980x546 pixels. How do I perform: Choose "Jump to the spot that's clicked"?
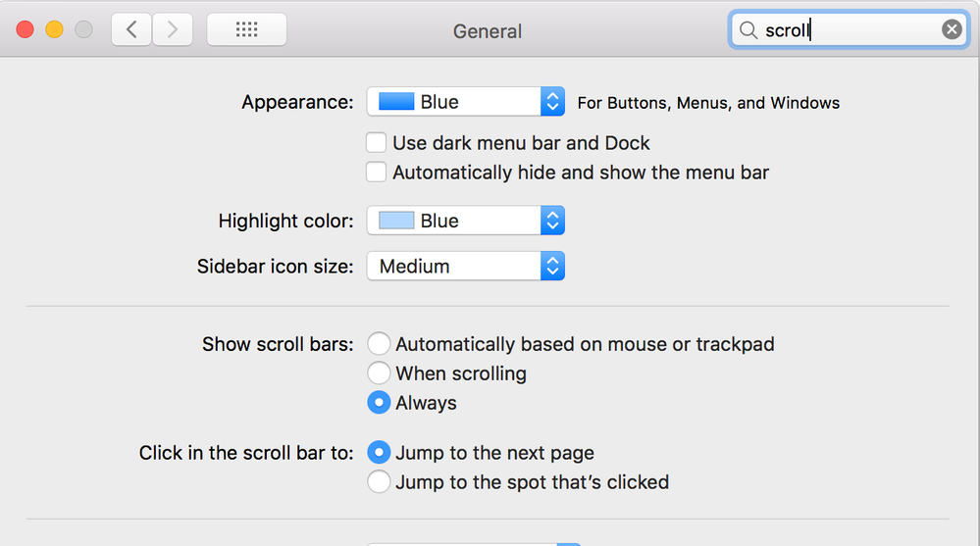378,482
